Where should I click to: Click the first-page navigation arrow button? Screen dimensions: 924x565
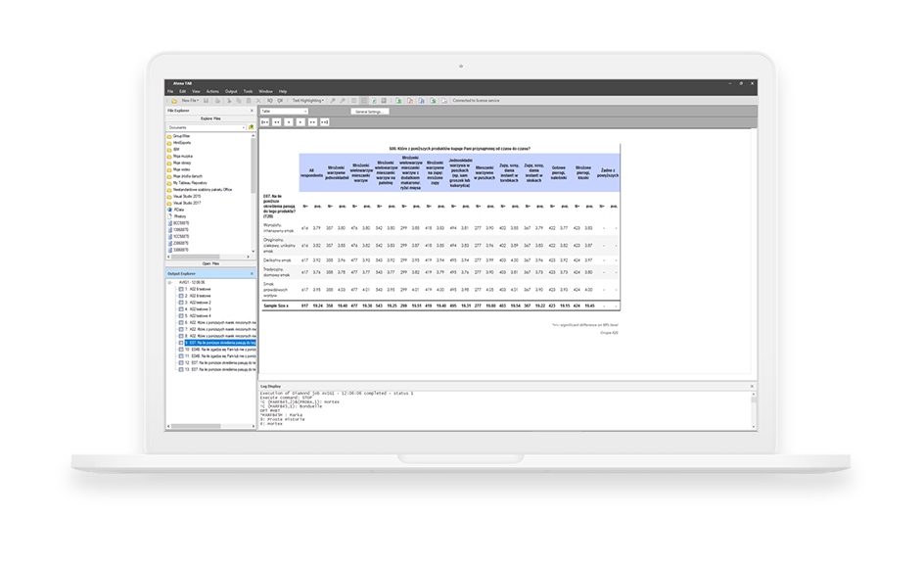(x=265, y=120)
